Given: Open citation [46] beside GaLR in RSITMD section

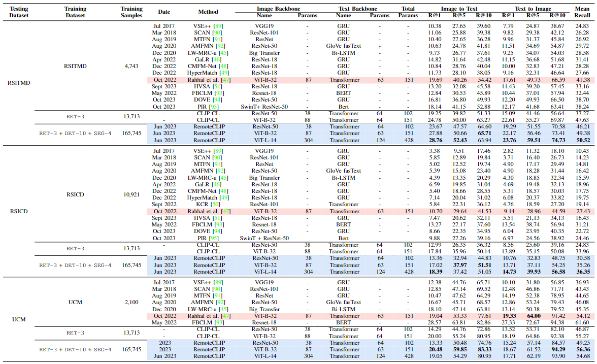Looking at the screenshot, I should (216, 60).
